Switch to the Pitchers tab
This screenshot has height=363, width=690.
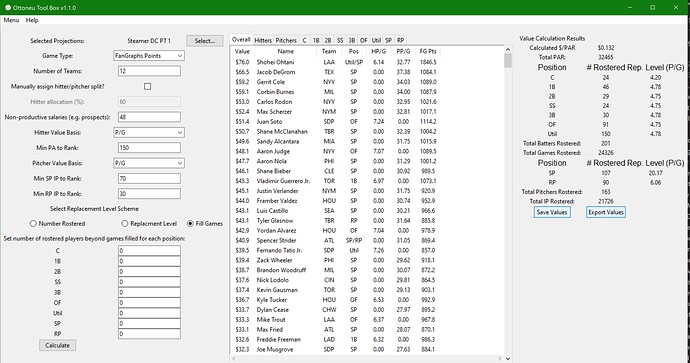point(286,40)
